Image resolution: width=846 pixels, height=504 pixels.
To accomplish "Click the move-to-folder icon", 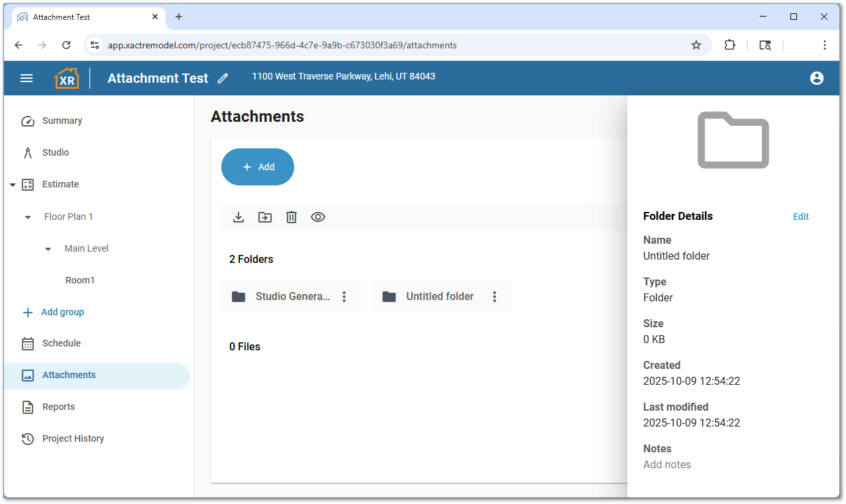I will tap(265, 217).
